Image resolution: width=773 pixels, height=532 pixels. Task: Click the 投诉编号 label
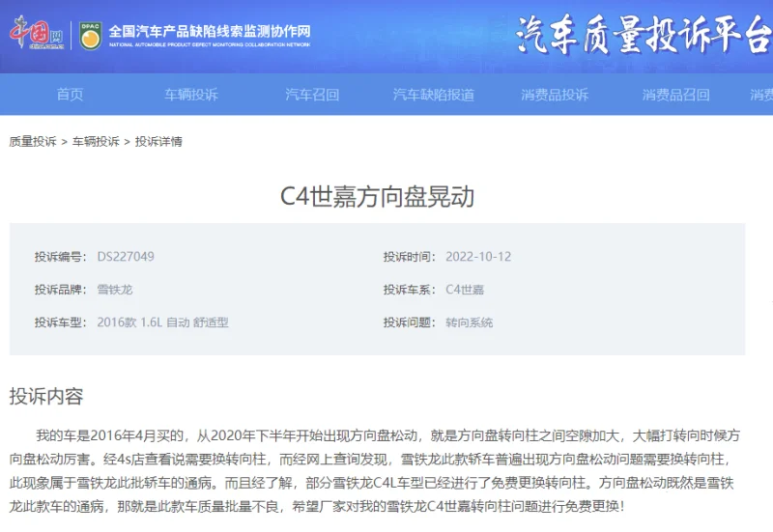[x=60, y=257]
